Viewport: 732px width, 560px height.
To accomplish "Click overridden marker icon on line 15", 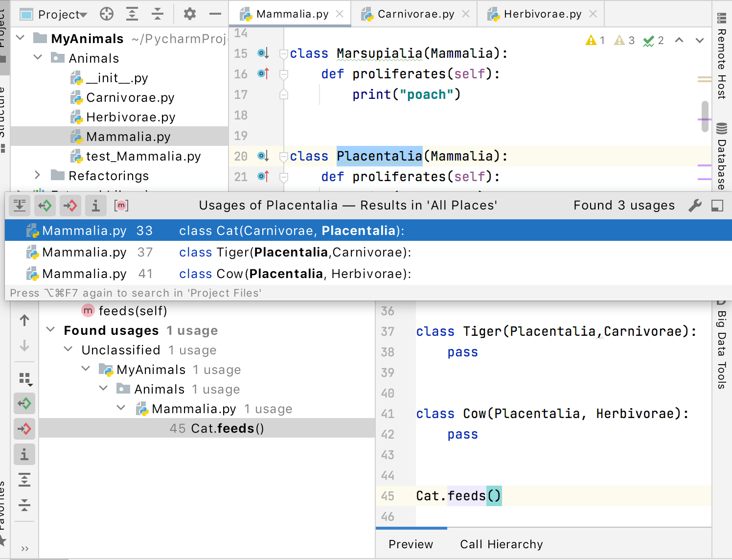I will 263,53.
